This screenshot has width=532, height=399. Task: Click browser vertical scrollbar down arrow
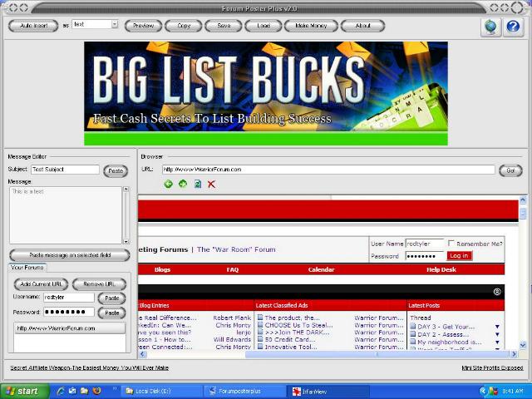click(523, 346)
